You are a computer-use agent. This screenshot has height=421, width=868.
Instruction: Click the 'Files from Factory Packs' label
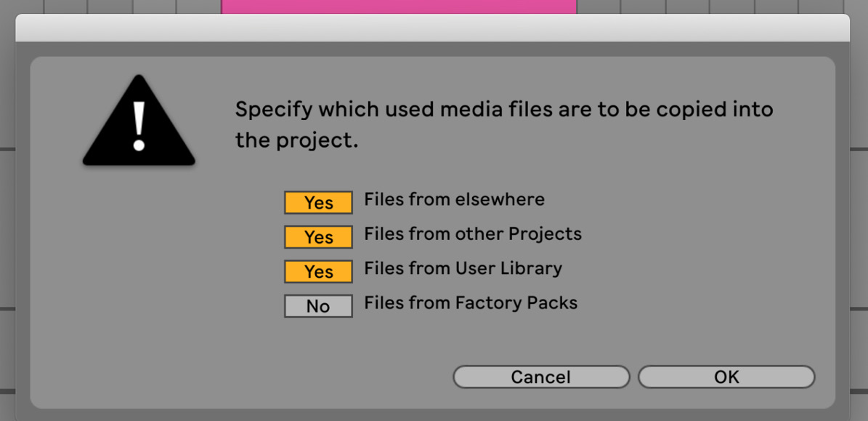point(471,303)
